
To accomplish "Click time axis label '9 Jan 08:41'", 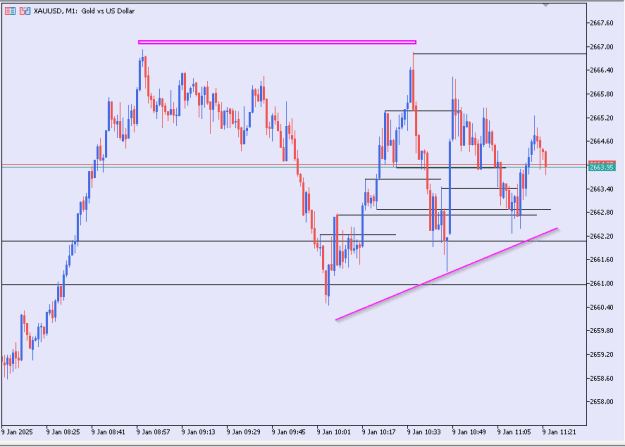I will (x=108, y=432).
